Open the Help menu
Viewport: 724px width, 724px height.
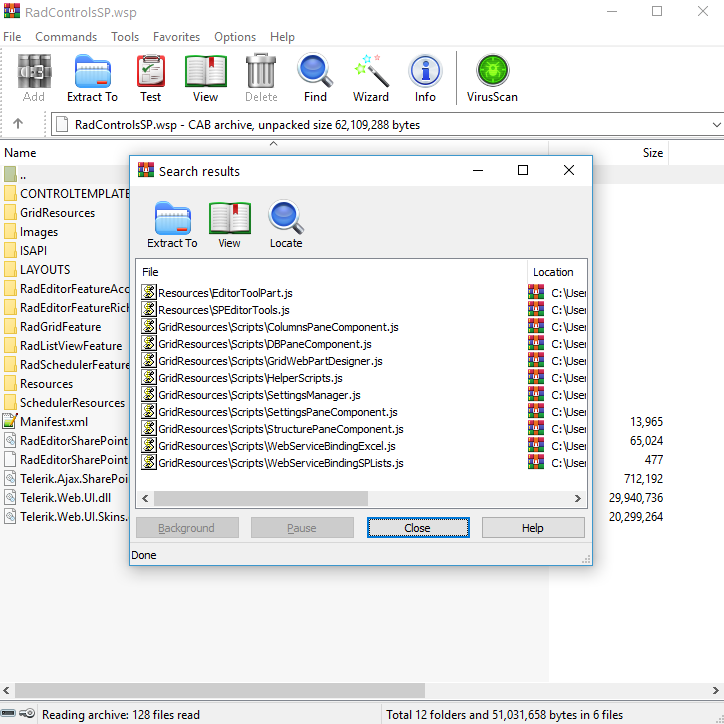282,37
